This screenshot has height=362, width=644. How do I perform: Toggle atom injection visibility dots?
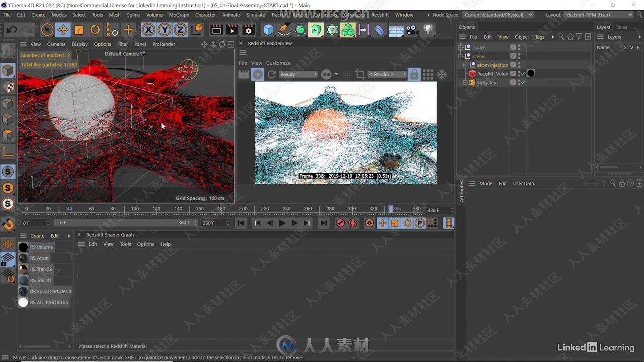(519, 65)
